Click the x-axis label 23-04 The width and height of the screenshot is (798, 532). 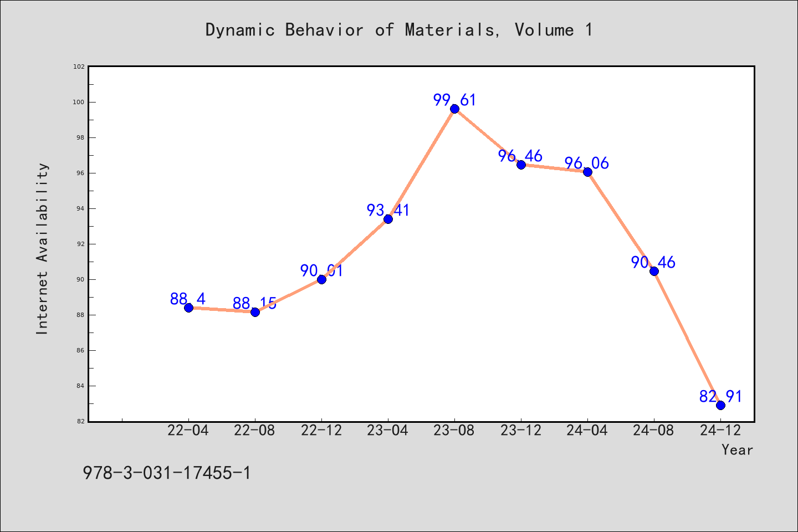tap(388, 431)
